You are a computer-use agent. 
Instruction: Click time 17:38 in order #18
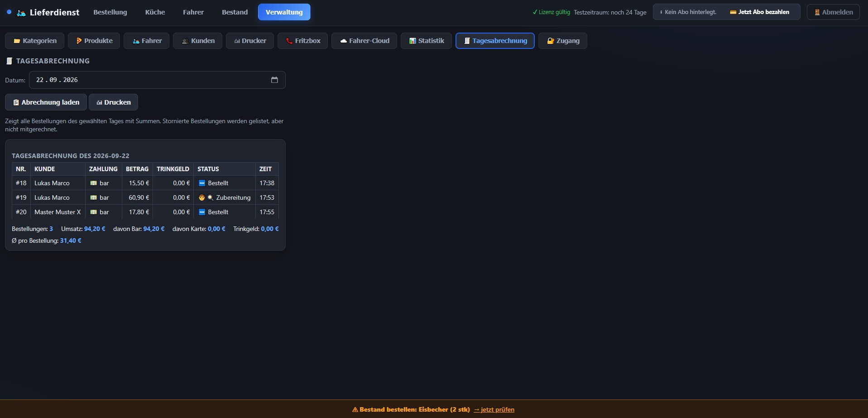[x=267, y=183]
